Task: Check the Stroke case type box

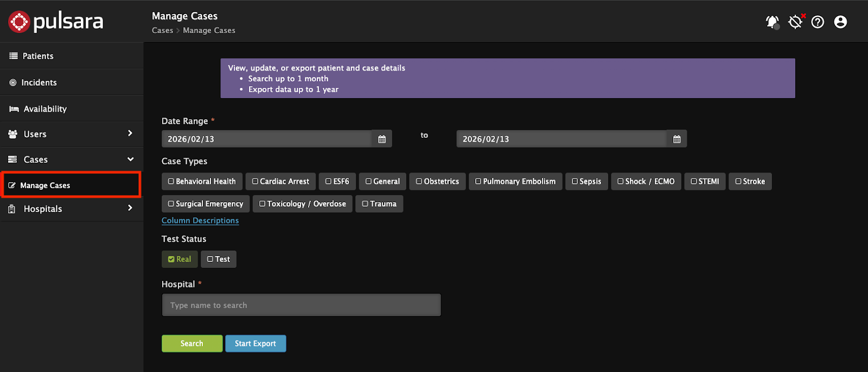Action: point(750,182)
